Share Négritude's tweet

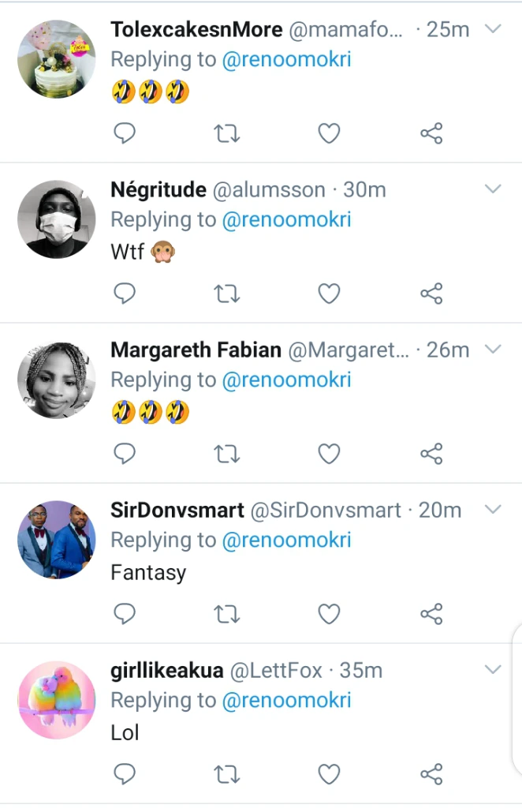(x=431, y=294)
